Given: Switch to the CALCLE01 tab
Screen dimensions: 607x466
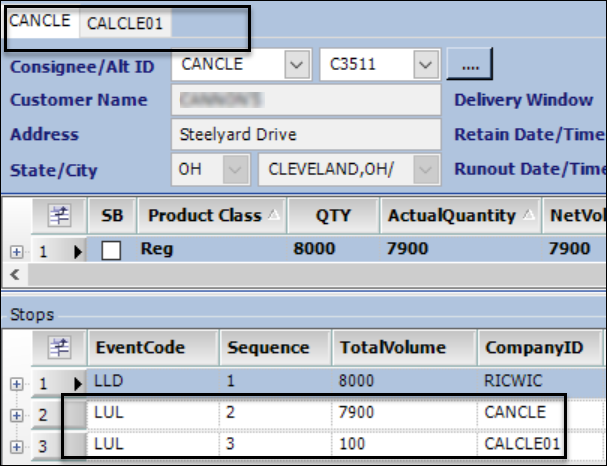Looking at the screenshot, I should pos(125,23).
